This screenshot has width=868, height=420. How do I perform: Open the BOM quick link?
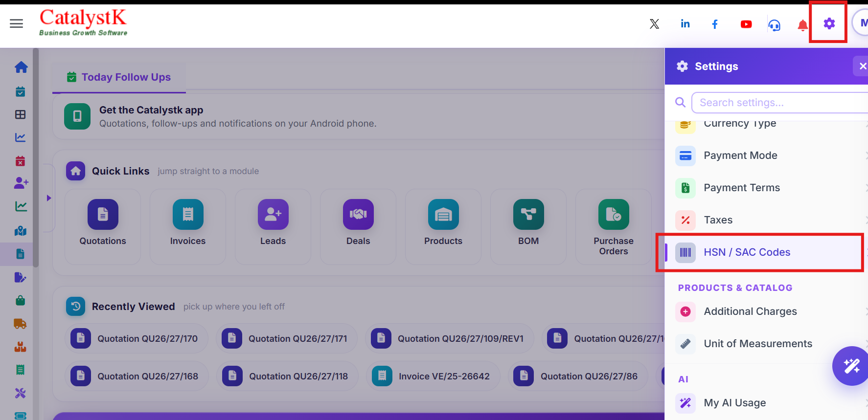pyautogui.click(x=528, y=227)
